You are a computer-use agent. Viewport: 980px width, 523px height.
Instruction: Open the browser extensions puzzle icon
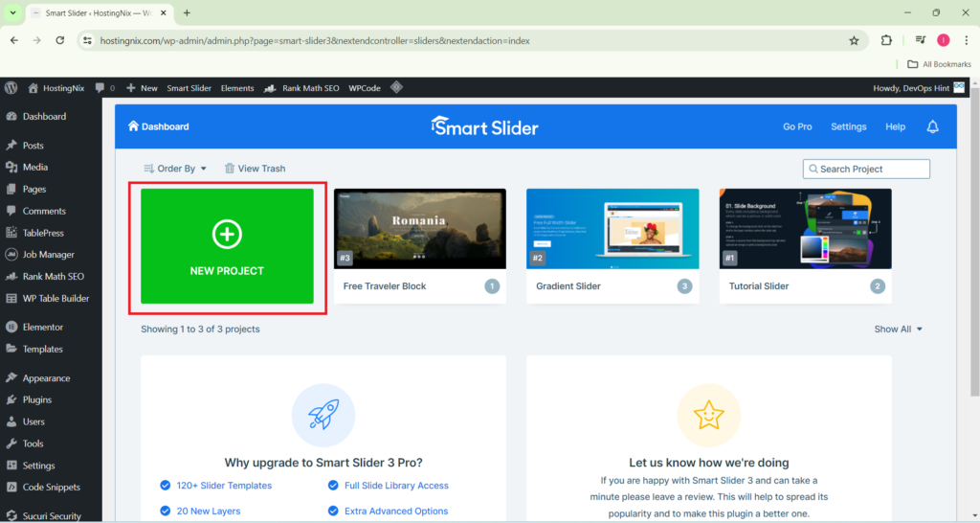886,40
